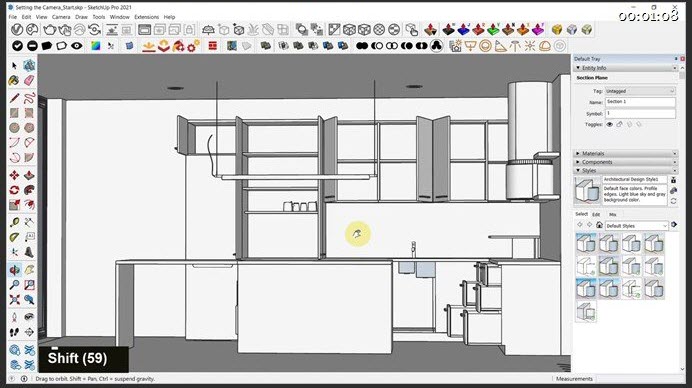Open the File menu
This screenshot has width=692, height=388.
(x=13, y=17)
